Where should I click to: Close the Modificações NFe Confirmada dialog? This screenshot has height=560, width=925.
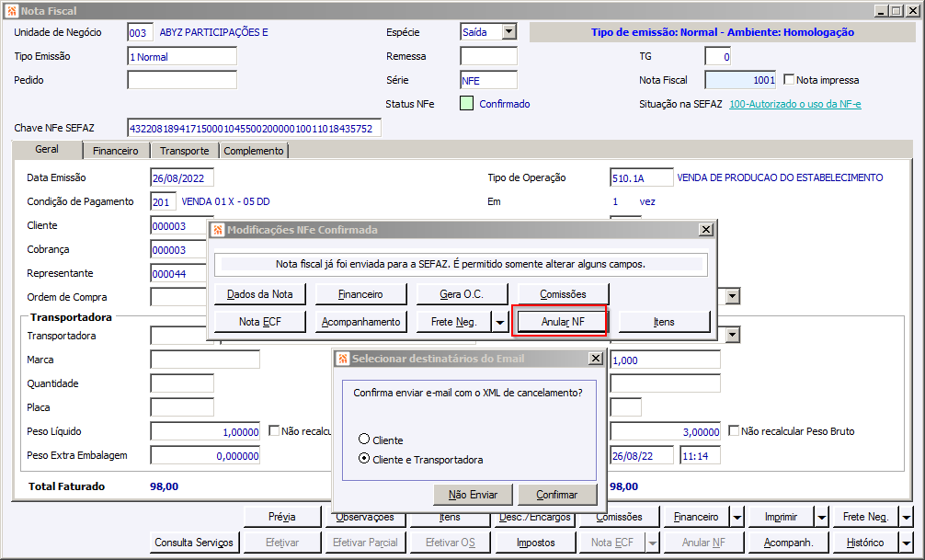705,230
